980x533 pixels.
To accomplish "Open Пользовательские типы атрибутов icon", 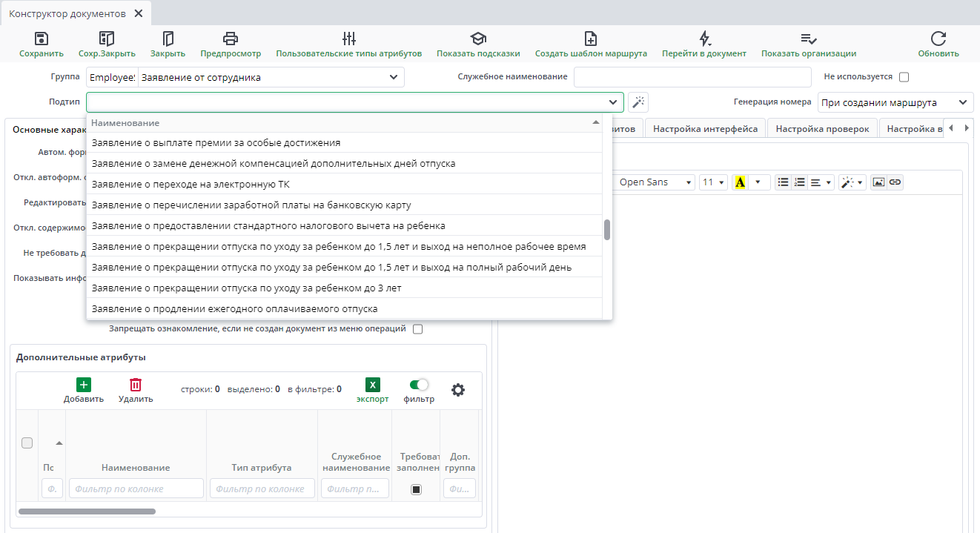I will click(349, 39).
